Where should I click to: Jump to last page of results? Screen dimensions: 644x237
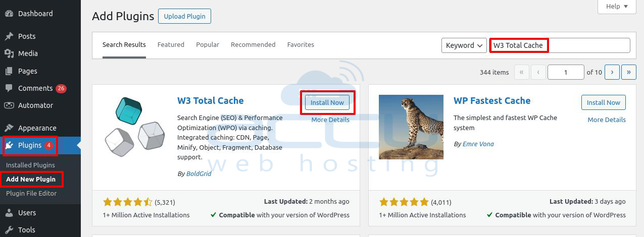tap(629, 72)
